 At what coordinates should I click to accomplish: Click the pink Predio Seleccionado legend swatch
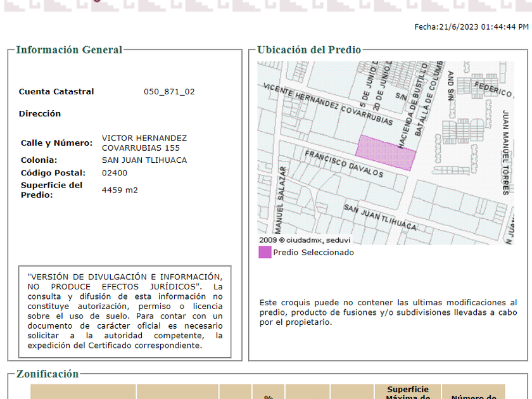(265, 252)
